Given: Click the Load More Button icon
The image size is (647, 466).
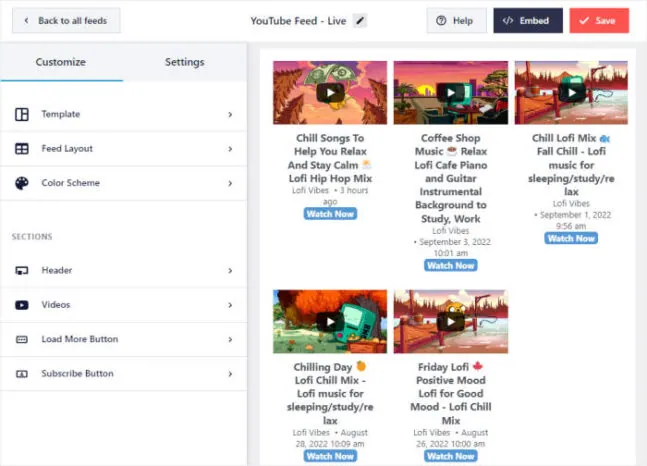Looking at the screenshot, I should (x=22, y=339).
